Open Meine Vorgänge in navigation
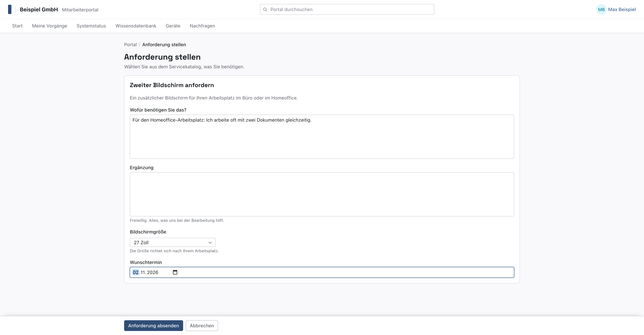This screenshot has width=644, height=335. (x=49, y=26)
